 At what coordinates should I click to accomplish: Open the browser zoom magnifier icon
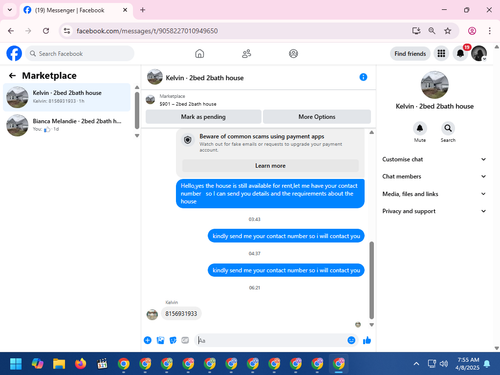click(432, 31)
